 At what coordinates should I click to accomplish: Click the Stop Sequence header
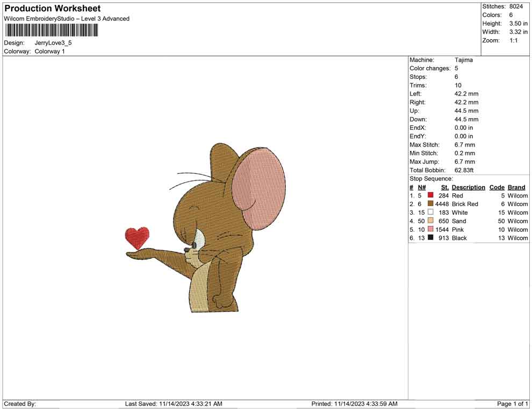[x=430, y=178]
